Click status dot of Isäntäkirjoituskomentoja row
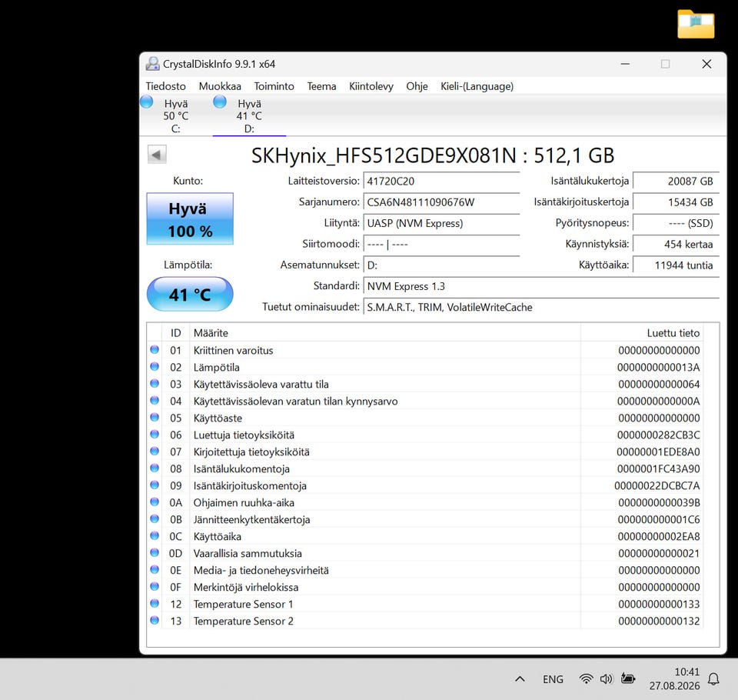 (155, 485)
